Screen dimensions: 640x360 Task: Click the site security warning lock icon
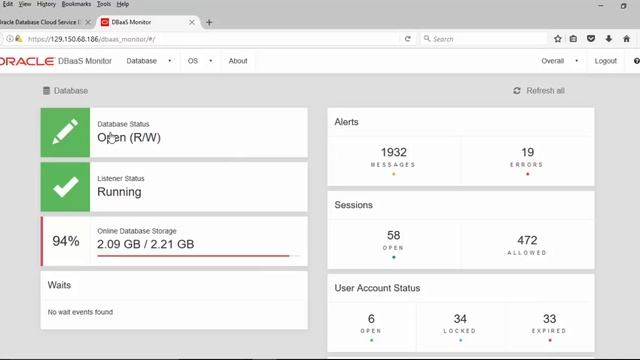click(19, 39)
